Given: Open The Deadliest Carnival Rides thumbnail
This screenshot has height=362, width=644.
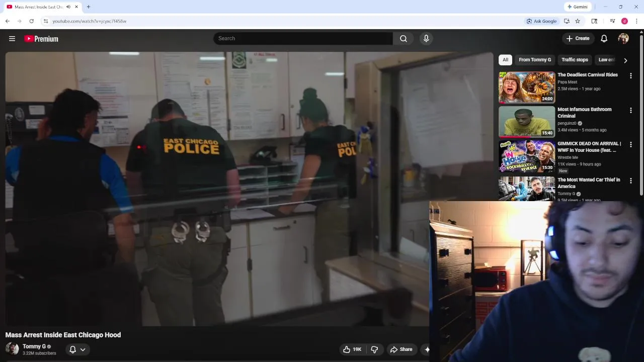Looking at the screenshot, I should coord(527,87).
